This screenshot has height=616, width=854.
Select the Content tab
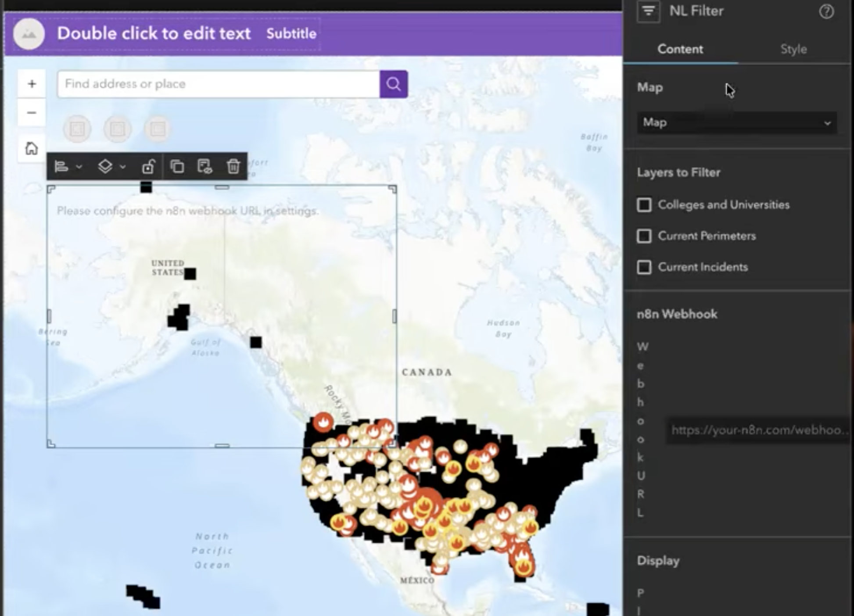pyautogui.click(x=680, y=49)
